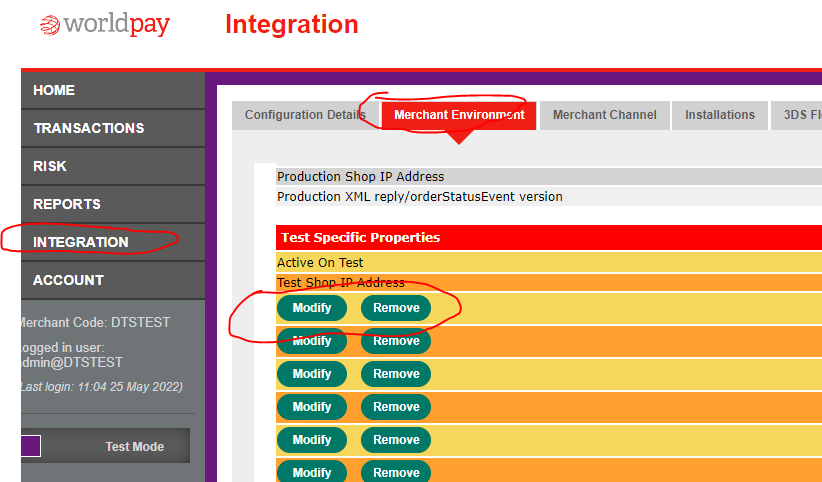Open the REPORTS sidebar menu

click(113, 204)
